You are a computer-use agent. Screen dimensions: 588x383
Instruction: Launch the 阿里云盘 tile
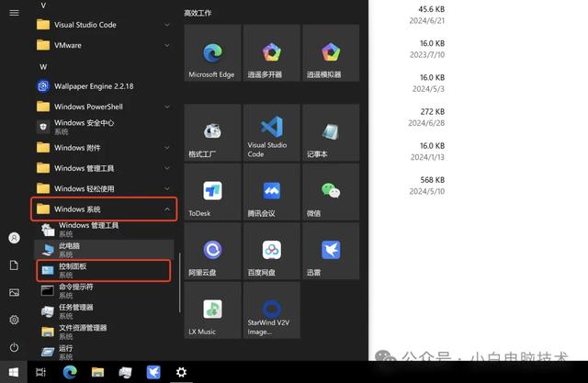pos(212,251)
